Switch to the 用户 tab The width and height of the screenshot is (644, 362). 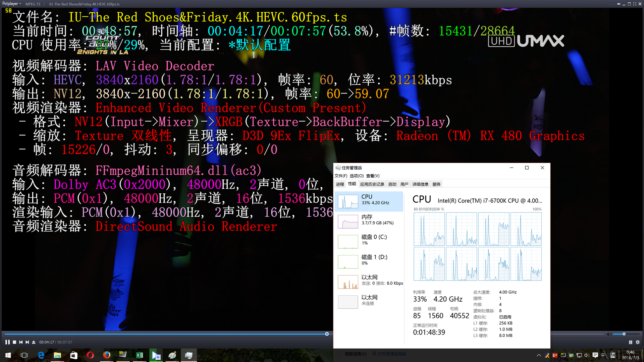pyautogui.click(x=404, y=184)
